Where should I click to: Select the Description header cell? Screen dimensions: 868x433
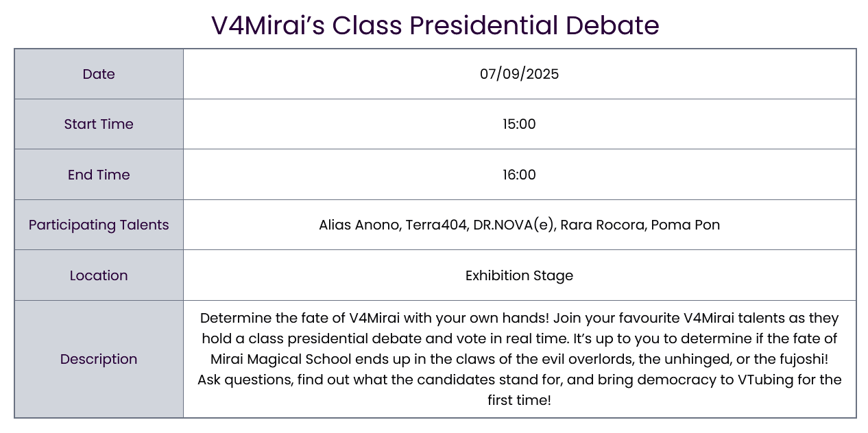(99, 359)
